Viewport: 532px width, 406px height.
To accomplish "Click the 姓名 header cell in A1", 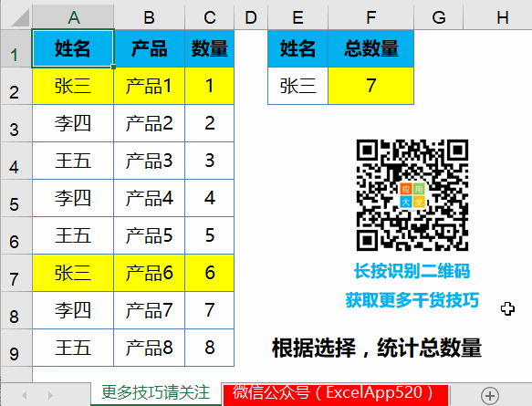I will coord(73,48).
